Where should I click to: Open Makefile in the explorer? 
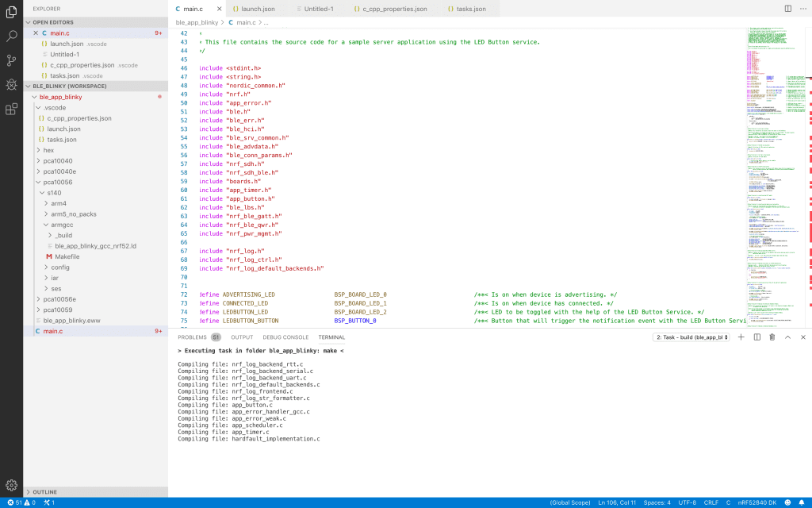(x=67, y=256)
